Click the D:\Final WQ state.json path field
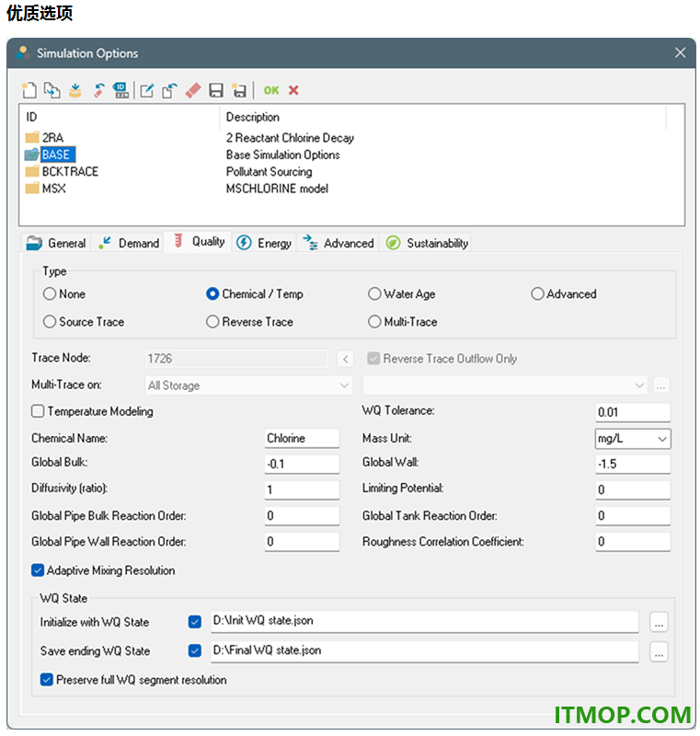The height and width of the screenshot is (736, 700). point(425,650)
